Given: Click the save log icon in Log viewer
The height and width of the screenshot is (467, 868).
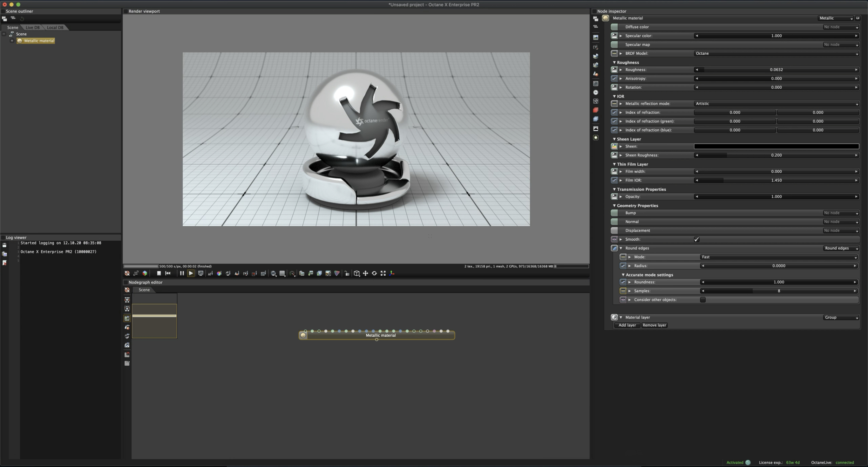Looking at the screenshot, I should click(4, 245).
